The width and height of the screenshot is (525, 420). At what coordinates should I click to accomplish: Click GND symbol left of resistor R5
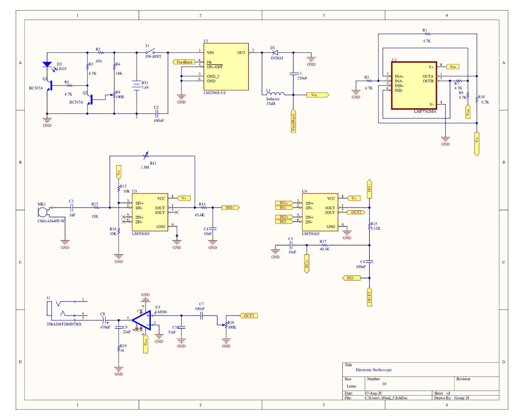pos(355,93)
